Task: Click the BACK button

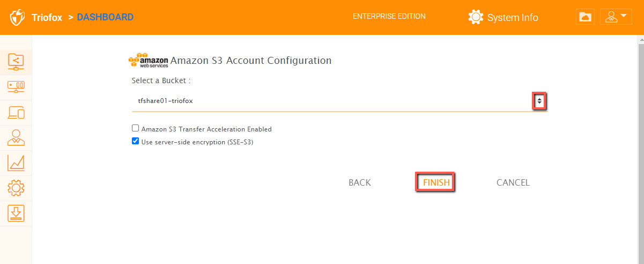Action: [360, 182]
